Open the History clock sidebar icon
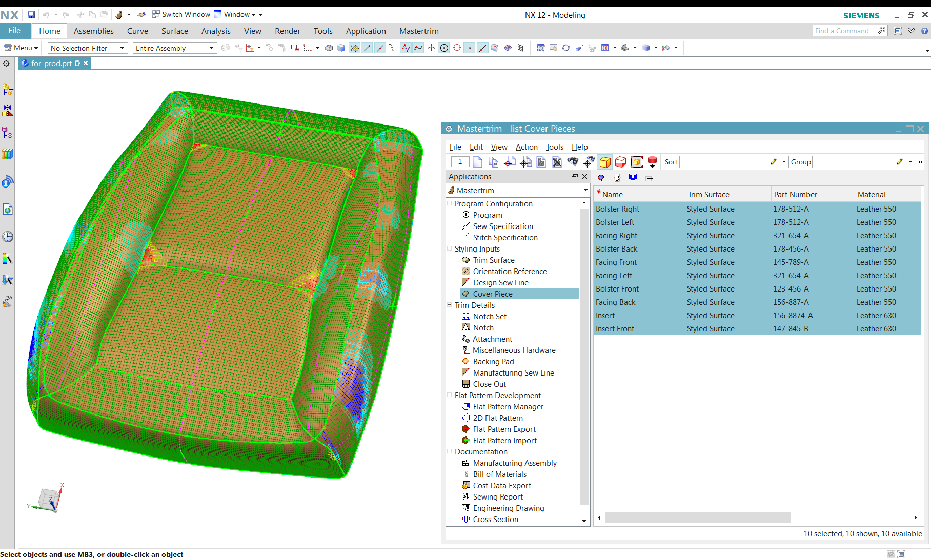The height and width of the screenshot is (560, 931). (7, 237)
